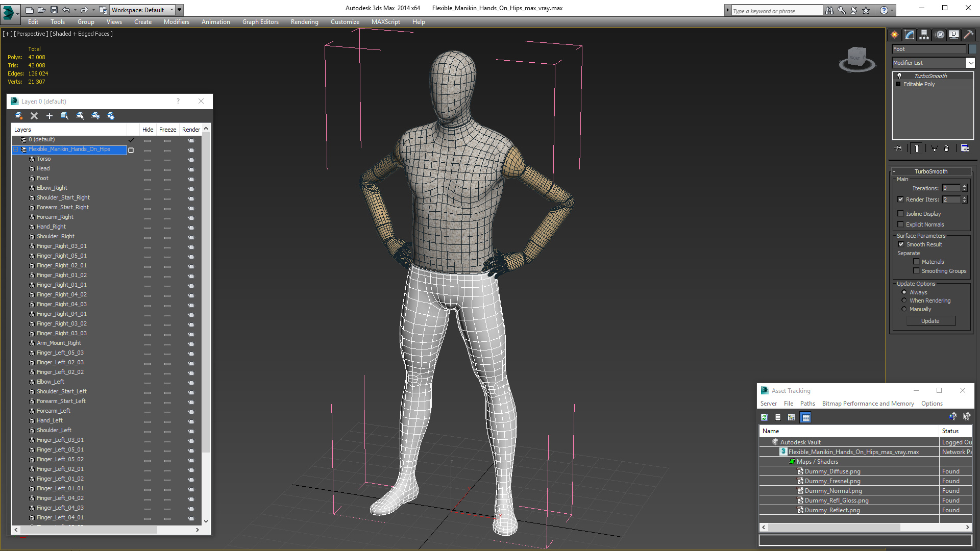
Task: Click Configure Modifier Sets icon
Action: 965,148
